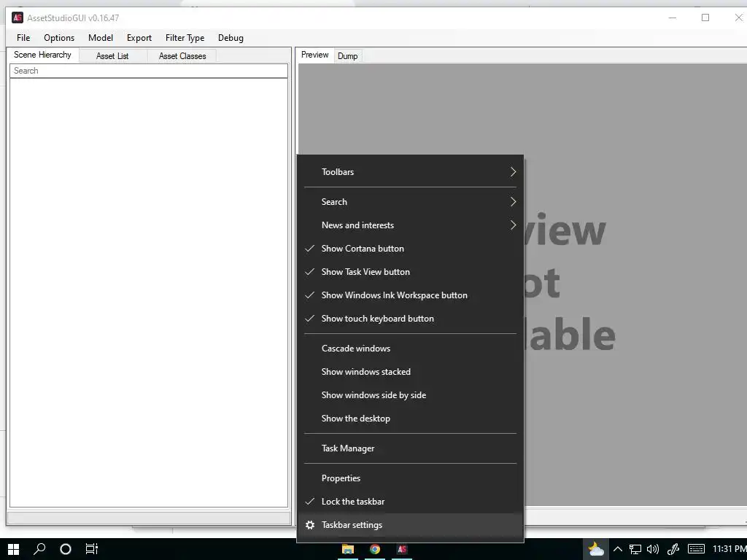This screenshot has height=560, width=747.
Task: Switch to the Asset Classes tab
Action: (182, 56)
